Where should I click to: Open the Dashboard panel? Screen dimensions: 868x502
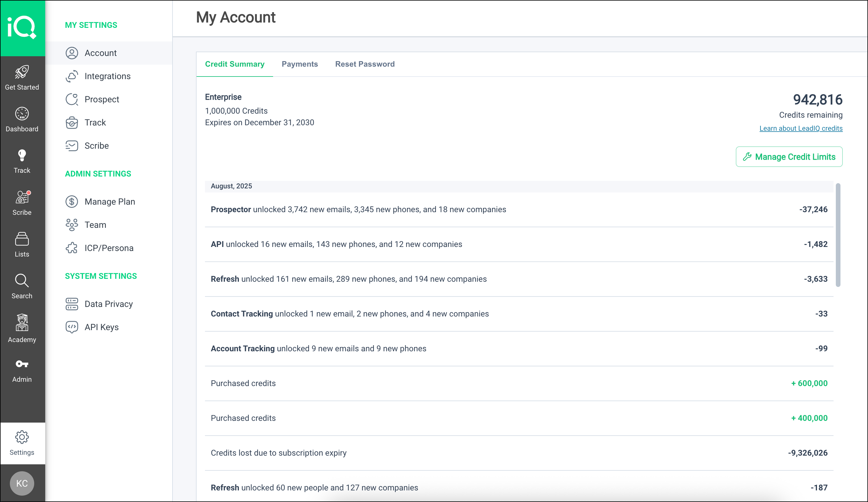click(22, 119)
